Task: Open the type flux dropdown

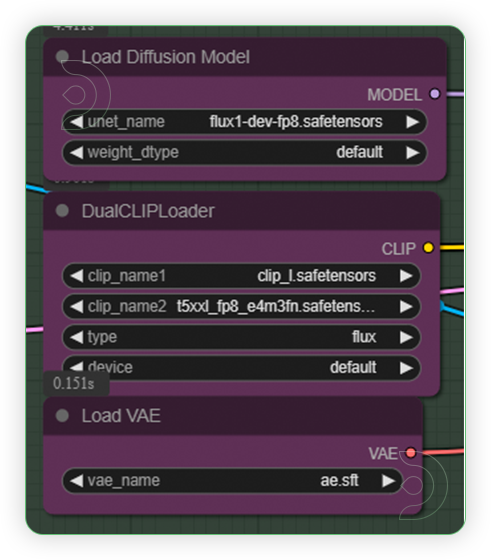Action: pos(241,337)
